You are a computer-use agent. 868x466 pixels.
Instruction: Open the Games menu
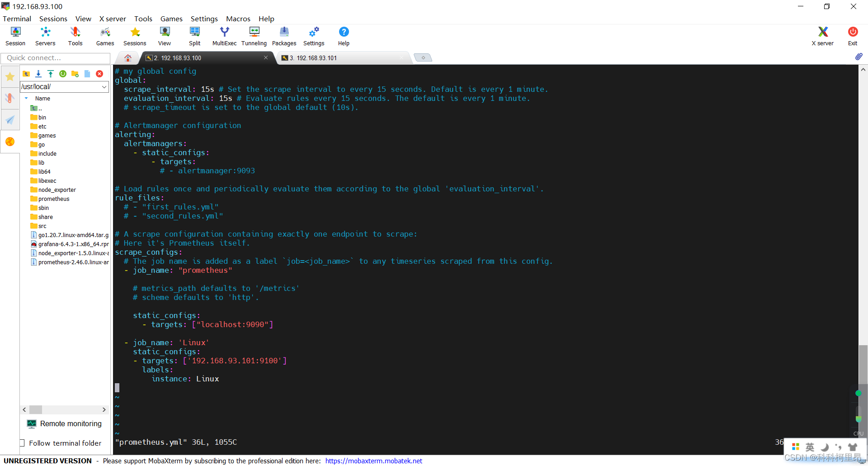171,19
